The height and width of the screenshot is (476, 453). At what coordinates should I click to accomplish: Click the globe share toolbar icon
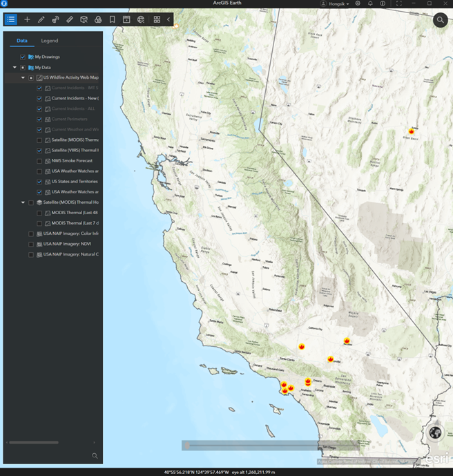click(141, 19)
